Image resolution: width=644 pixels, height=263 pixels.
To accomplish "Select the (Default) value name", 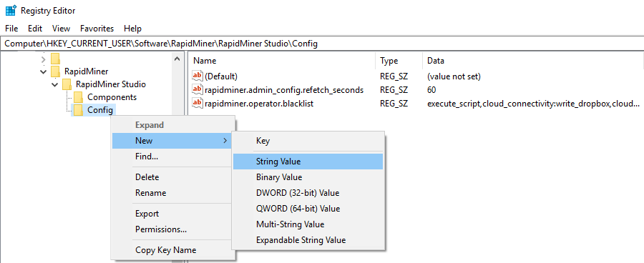I will (221, 76).
